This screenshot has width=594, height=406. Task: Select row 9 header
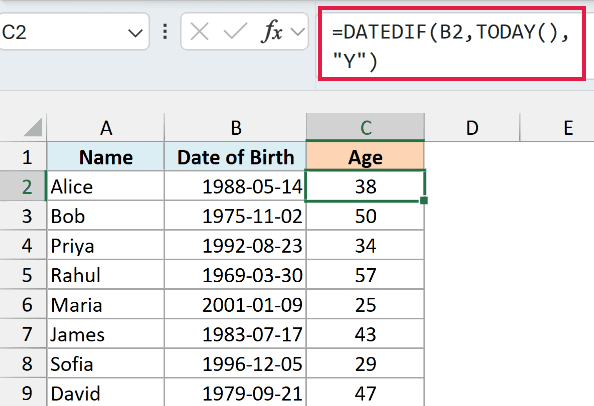pos(23,392)
